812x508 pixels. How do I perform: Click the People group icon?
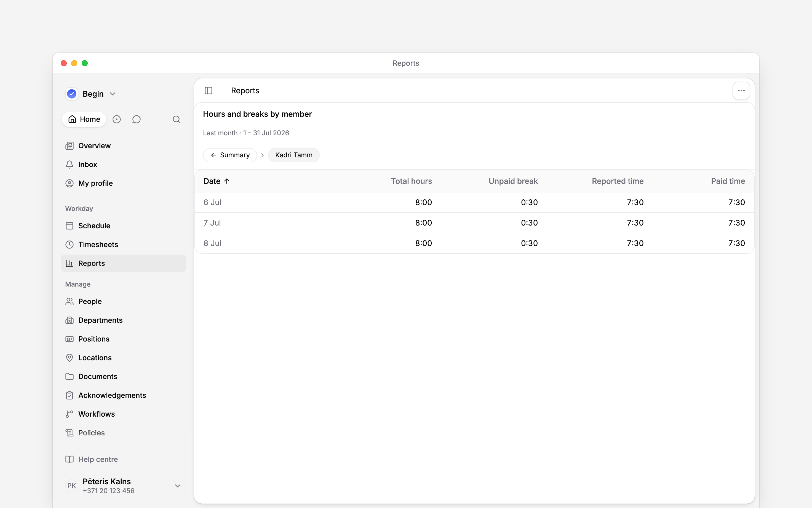click(70, 301)
